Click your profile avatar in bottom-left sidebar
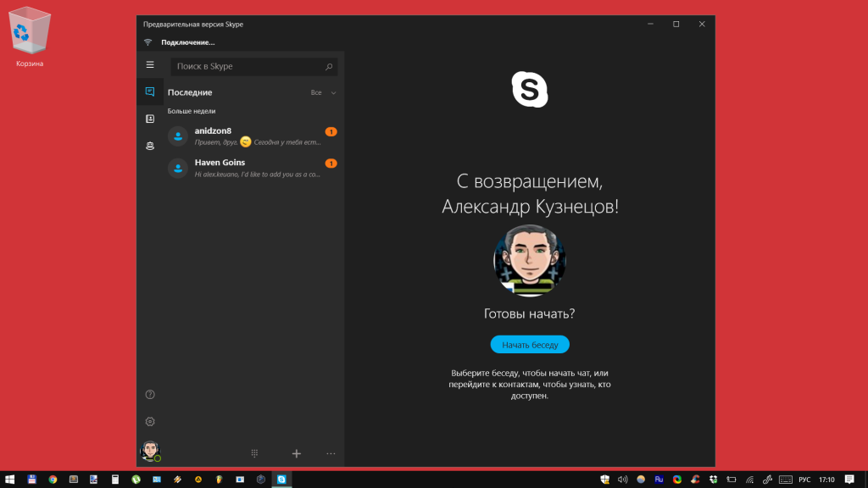The height and width of the screenshot is (488, 868). click(150, 451)
